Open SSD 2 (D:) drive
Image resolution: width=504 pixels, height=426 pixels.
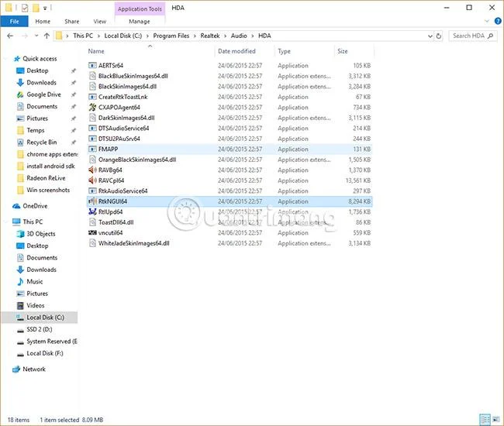39,329
